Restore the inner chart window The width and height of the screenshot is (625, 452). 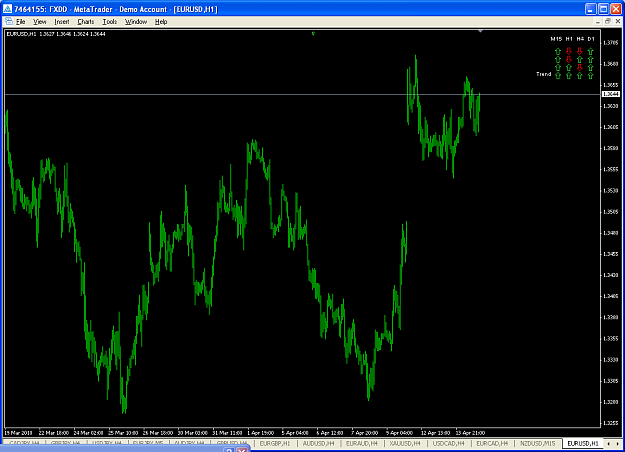pyautogui.click(x=607, y=22)
